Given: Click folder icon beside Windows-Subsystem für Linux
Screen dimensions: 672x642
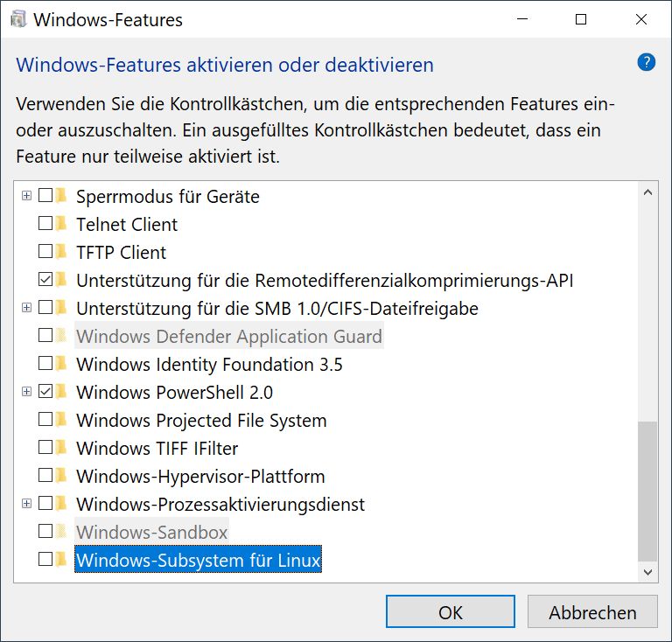Looking at the screenshot, I should 61,559.
